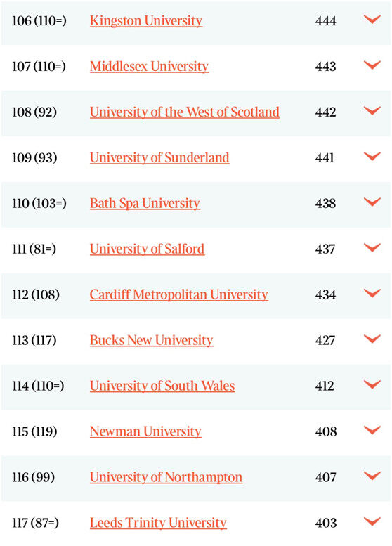Expand the Bucks New University chevron
The image size is (392, 546).
[372, 339]
